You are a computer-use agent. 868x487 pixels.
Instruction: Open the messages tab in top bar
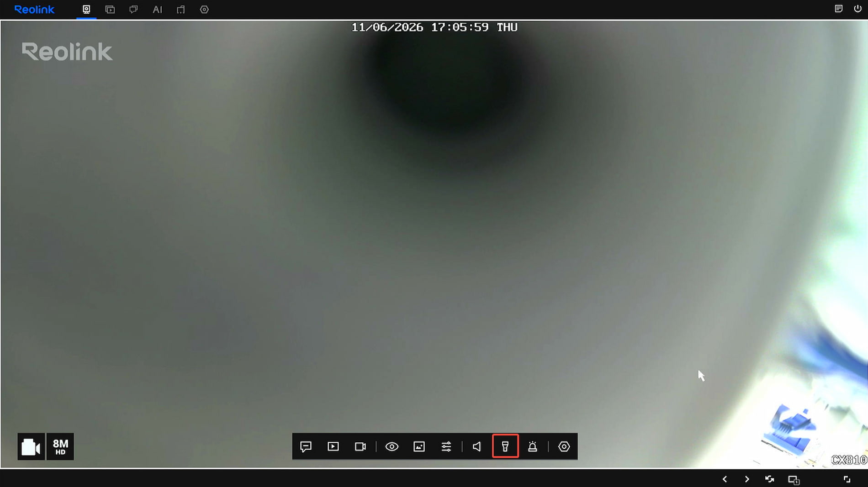coord(133,9)
